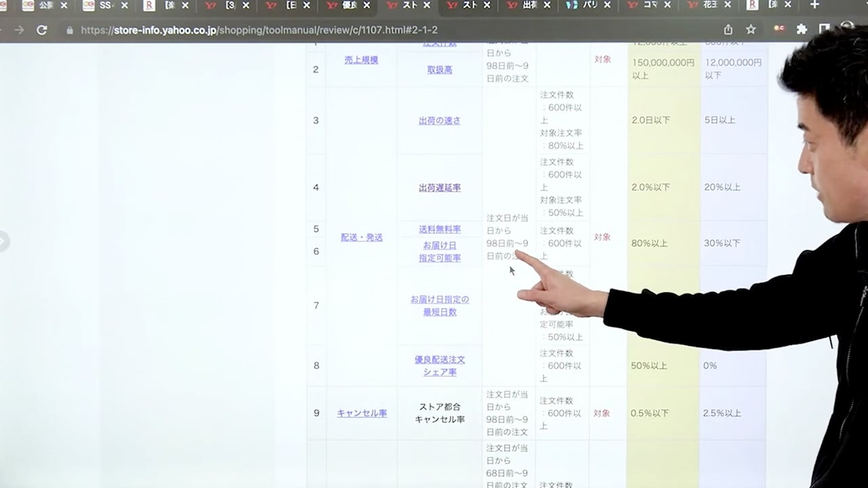Click the 0.5%以下 cell
This screenshot has height=488, width=868.
pyautogui.click(x=650, y=413)
